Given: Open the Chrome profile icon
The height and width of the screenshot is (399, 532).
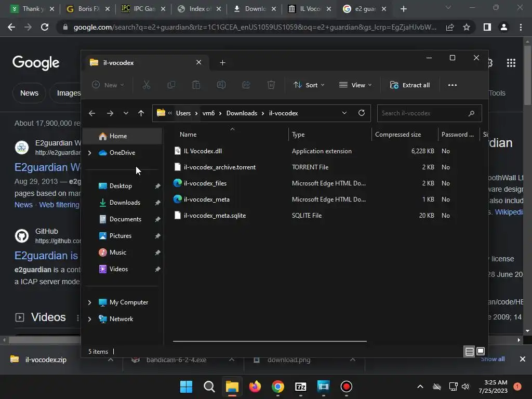Looking at the screenshot, I should 504,27.
